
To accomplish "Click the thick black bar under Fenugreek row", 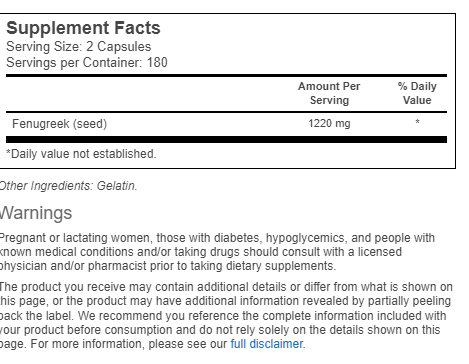I will click(226, 139).
